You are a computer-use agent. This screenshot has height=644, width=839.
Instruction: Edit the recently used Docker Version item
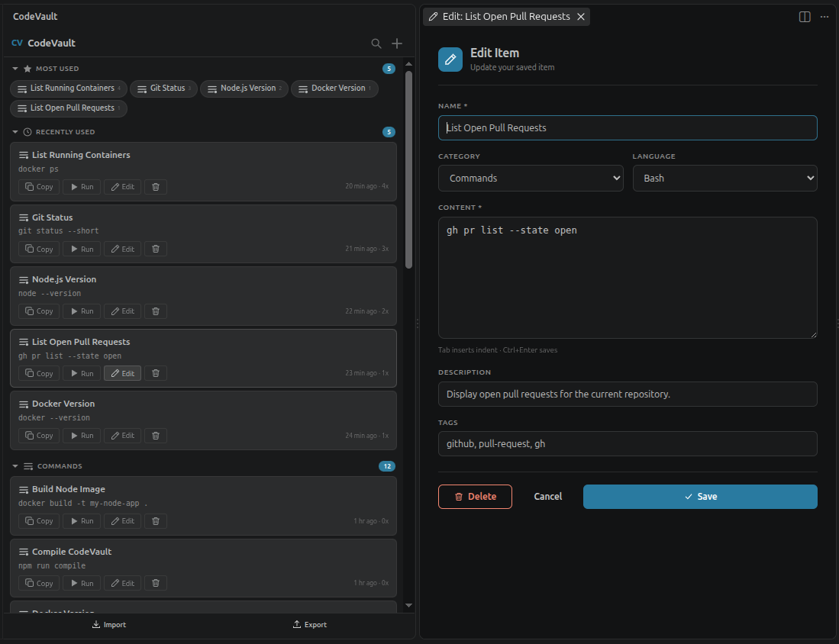point(123,436)
